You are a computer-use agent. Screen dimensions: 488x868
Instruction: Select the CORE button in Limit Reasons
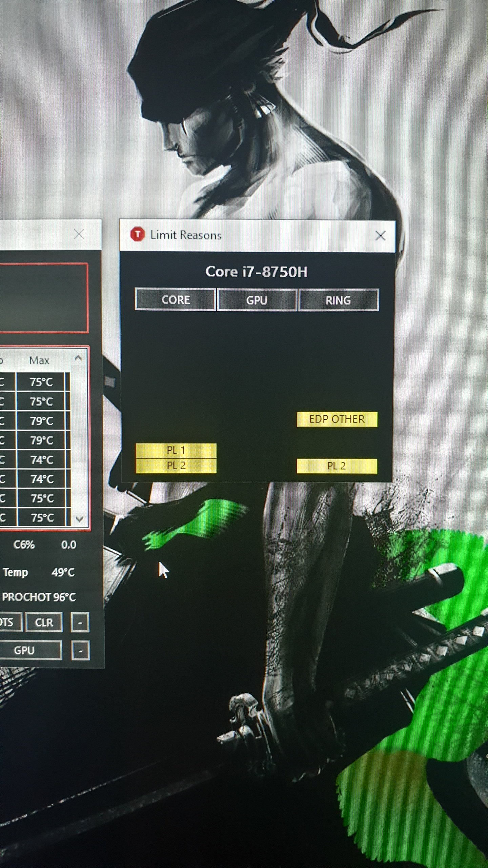pos(176,300)
